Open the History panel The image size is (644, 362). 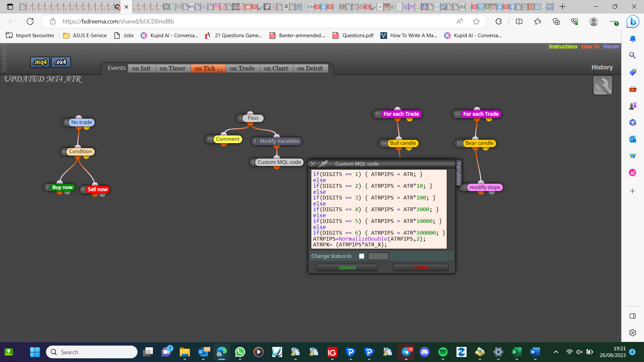[602, 67]
